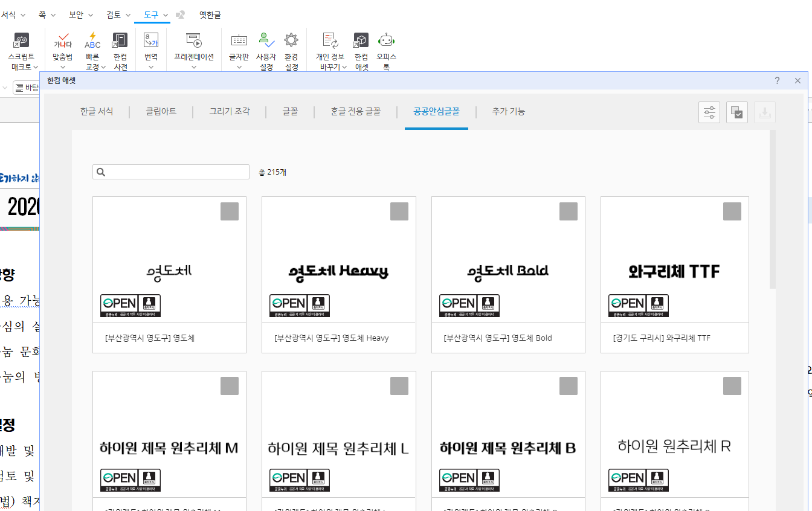The image size is (812, 511).
Task: Expand the 번역 dropdown arrow
Action: (x=151, y=67)
